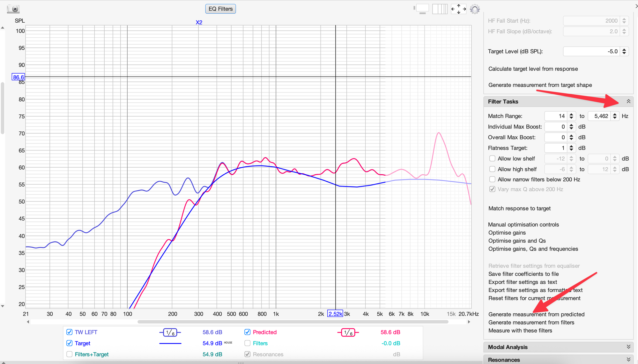Click TW LEFT 1/6 smoothing icon
Screen dimensions: 638x364
[170, 332]
